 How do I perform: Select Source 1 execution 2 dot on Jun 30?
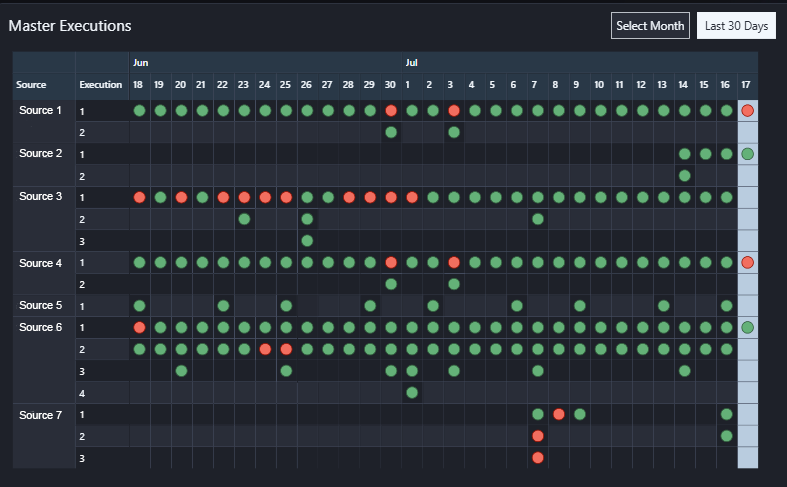click(x=391, y=132)
